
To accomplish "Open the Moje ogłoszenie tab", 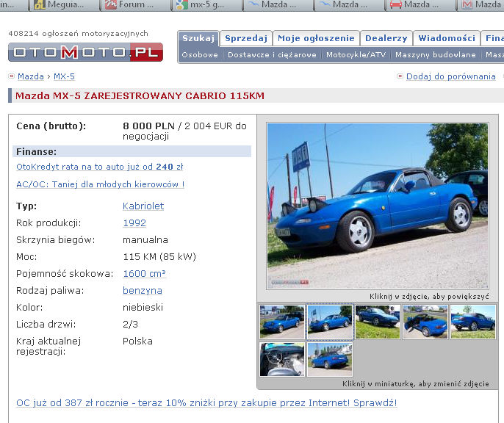I will [x=316, y=38].
